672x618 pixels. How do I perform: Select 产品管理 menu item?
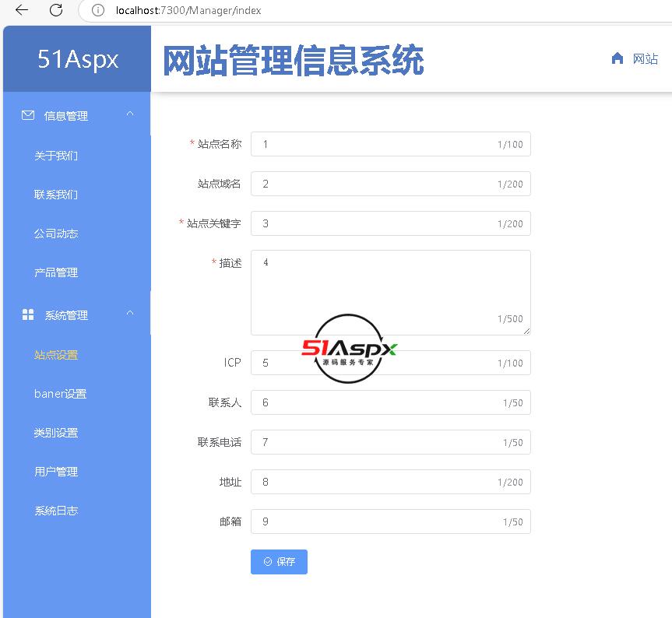[56, 272]
